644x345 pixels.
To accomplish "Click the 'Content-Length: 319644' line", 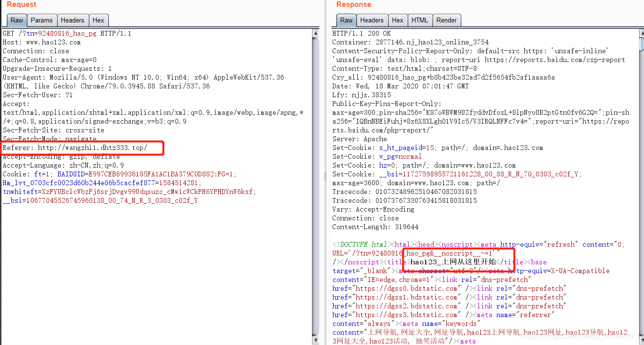I will (x=375, y=227).
